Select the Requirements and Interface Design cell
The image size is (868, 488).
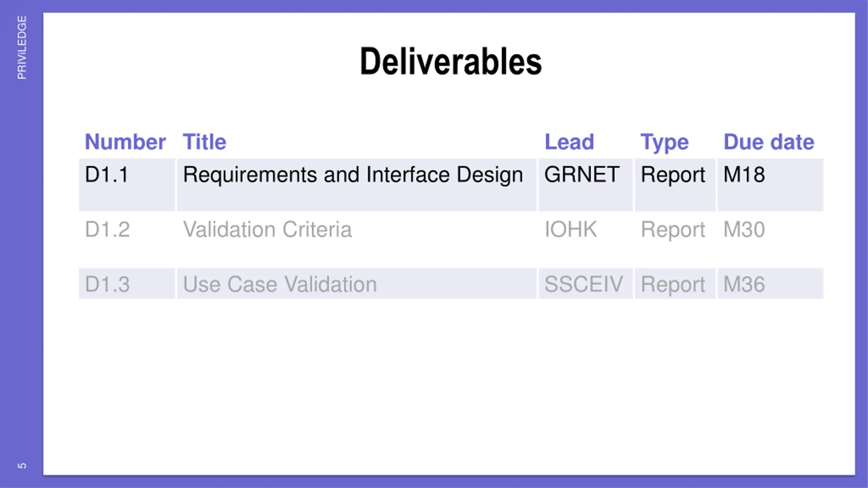(353, 175)
